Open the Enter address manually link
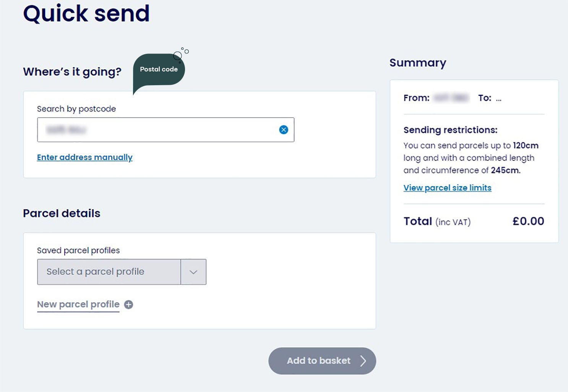The height and width of the screenshot is (392, 568). point(84,157)
